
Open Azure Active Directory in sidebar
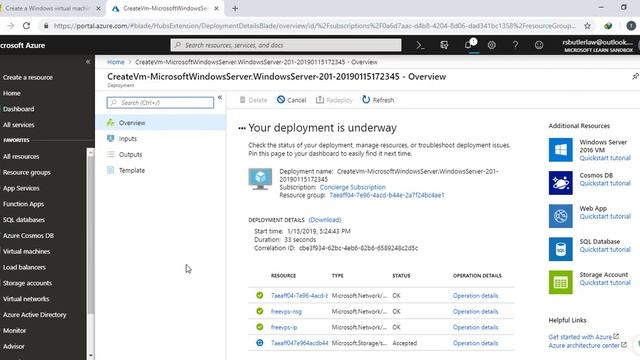[34, 315]
